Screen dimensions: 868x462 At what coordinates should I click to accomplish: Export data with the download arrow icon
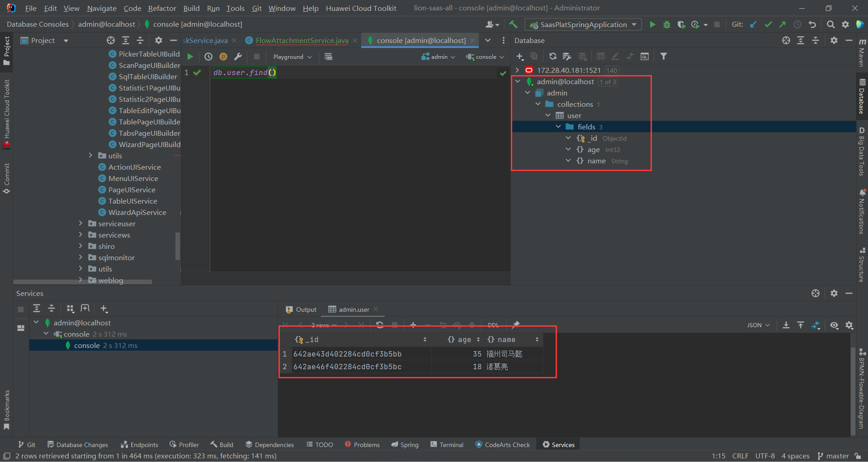[786, 325]
